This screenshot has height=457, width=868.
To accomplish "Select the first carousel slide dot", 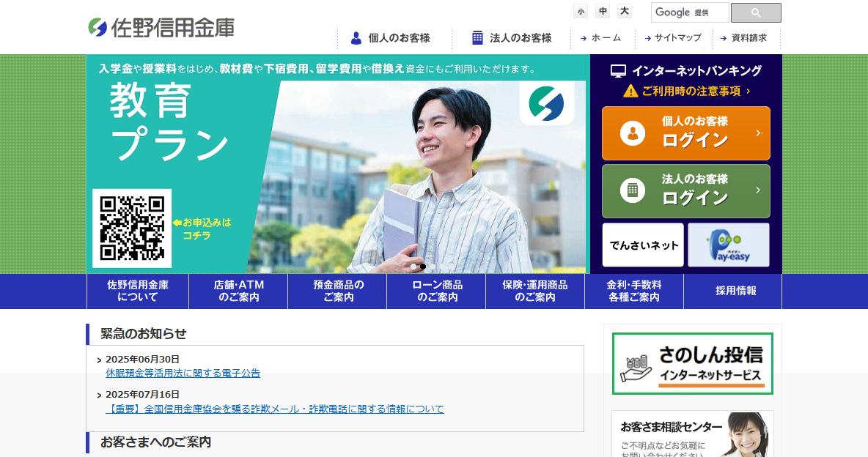I will 413,267.
